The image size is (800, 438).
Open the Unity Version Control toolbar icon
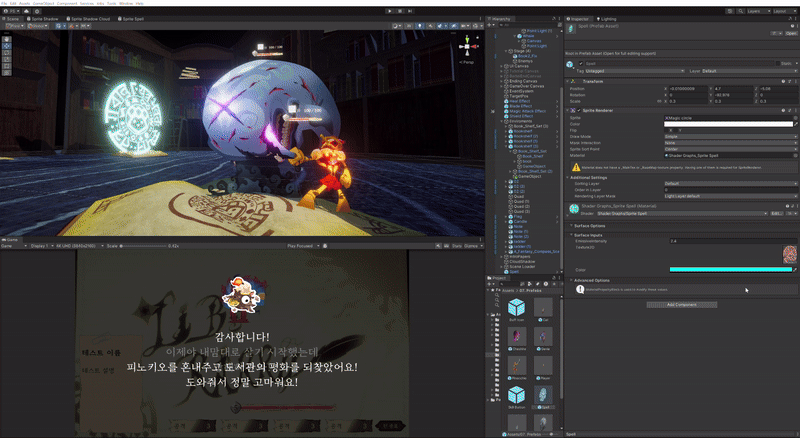pos(37,11)
